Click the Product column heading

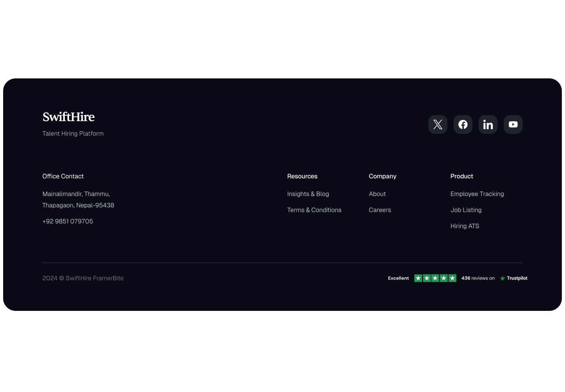pos(462,176)
